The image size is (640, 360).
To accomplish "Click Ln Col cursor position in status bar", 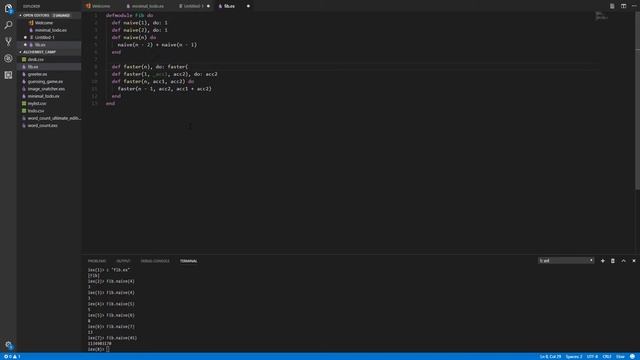I will click(550, 357).
